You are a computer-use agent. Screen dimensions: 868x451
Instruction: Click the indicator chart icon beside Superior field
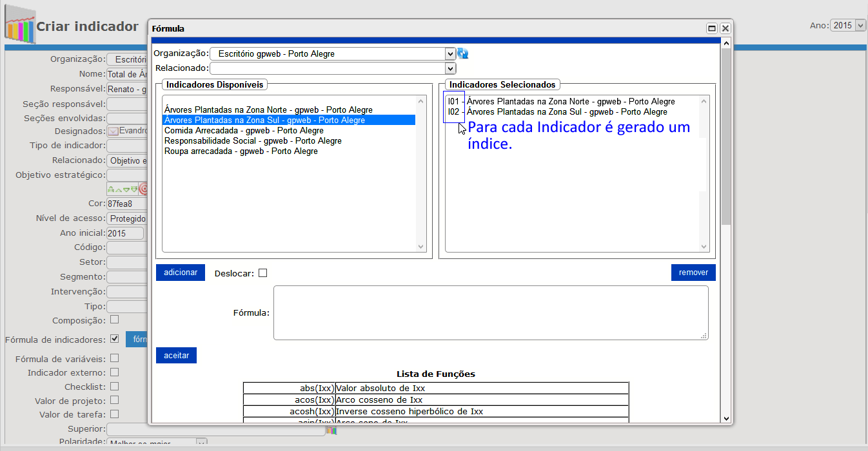(x=331, y=430)
